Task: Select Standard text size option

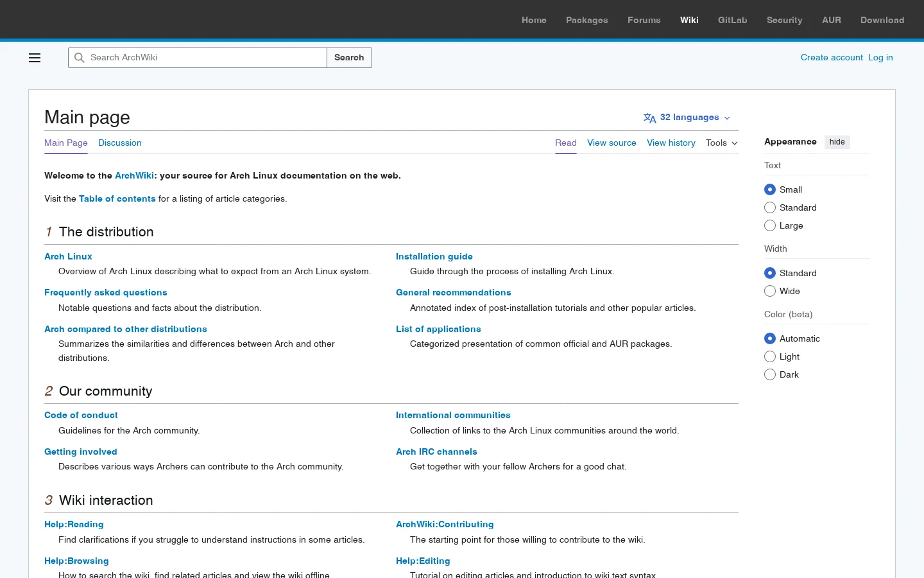Action: coord(770,207)
